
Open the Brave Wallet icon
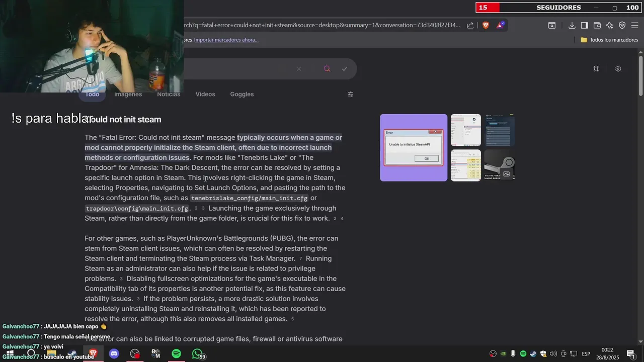point(597,26)
